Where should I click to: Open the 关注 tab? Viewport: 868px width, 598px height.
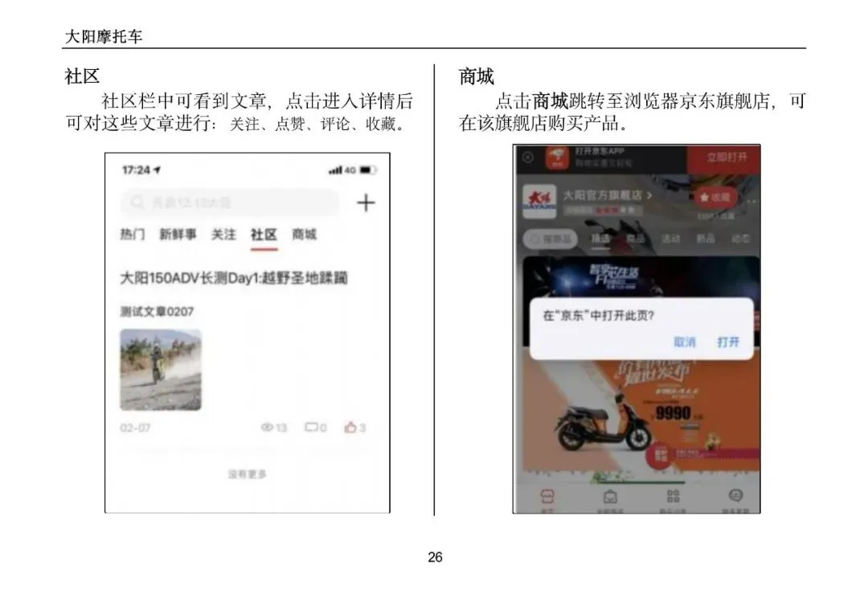223,234
